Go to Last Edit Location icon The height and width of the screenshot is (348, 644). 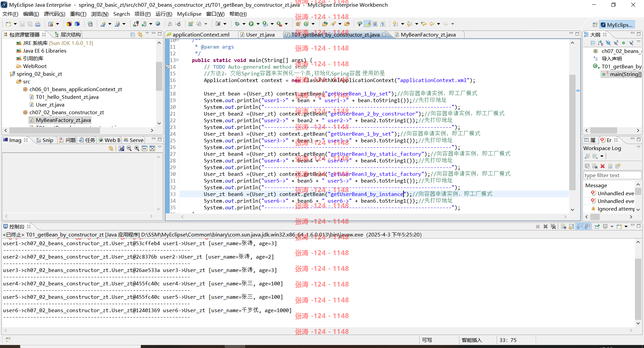[424, 24]
